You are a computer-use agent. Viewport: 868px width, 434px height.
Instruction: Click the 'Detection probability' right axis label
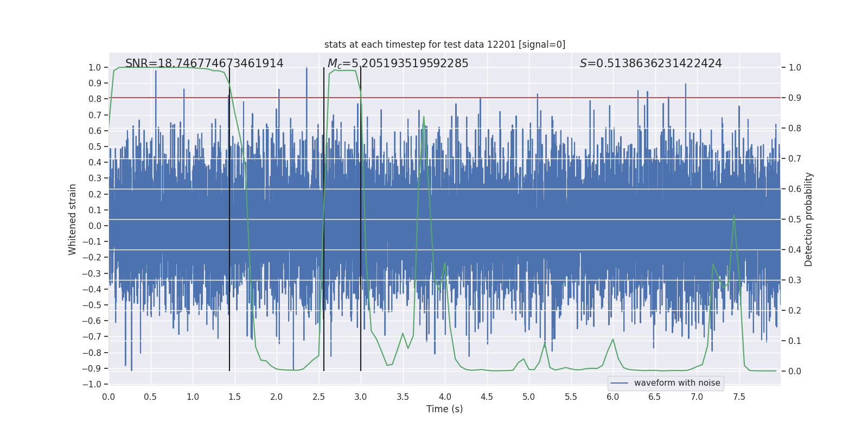pos(809,219)
